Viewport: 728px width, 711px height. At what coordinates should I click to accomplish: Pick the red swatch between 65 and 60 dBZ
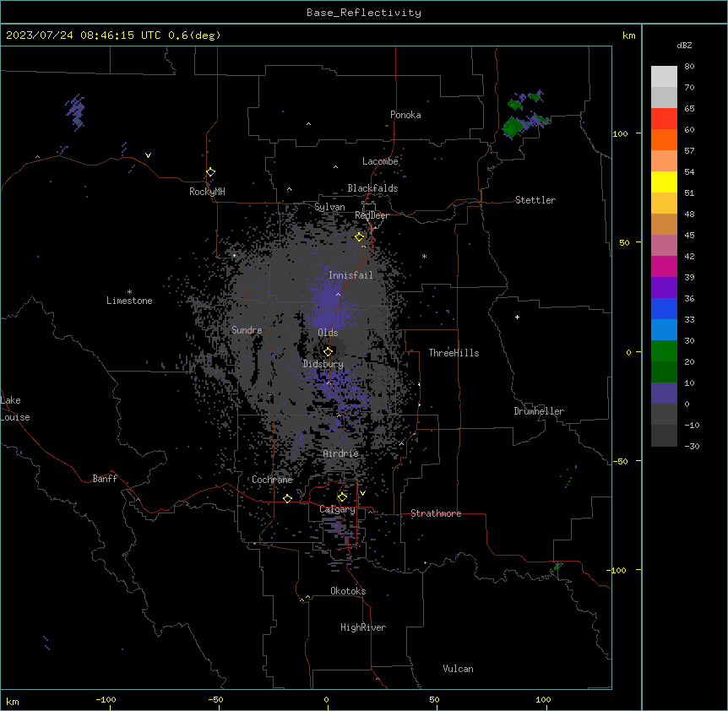click(x=664, y=119)
